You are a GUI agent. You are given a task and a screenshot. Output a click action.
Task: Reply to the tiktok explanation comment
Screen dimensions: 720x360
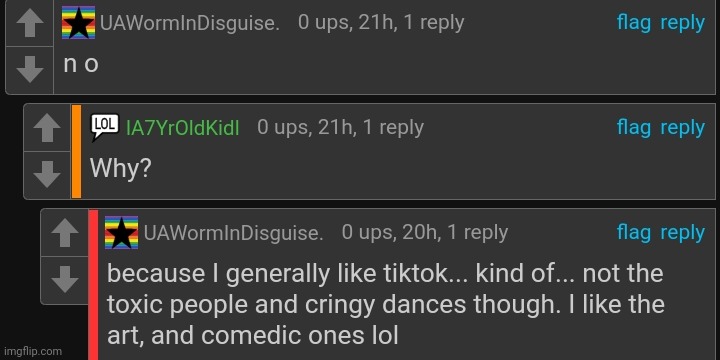[x=682, y=233]
